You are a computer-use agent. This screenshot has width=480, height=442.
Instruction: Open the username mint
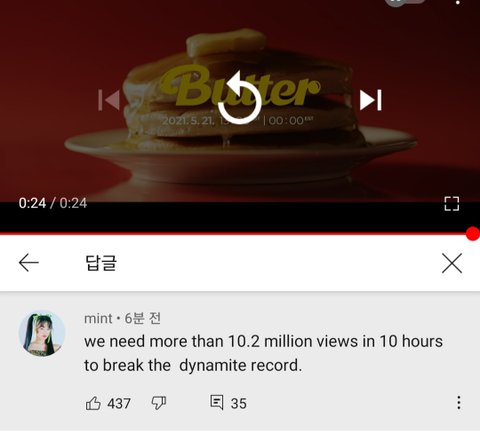tap(98, 319)
